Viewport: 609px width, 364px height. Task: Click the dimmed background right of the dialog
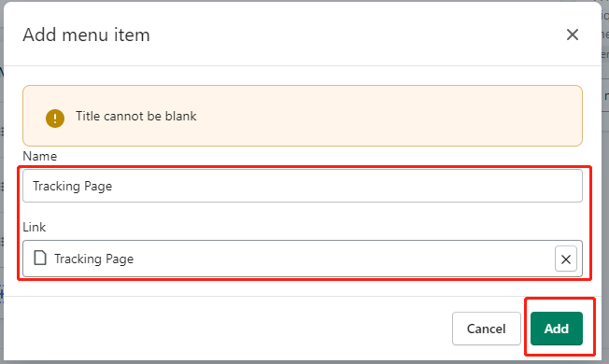click(x=605, y=194)
